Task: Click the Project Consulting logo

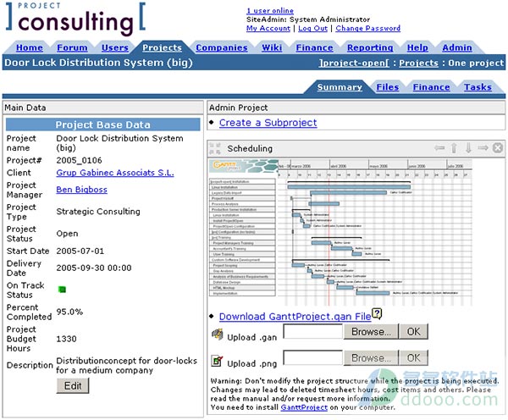Action: [75, 19]
